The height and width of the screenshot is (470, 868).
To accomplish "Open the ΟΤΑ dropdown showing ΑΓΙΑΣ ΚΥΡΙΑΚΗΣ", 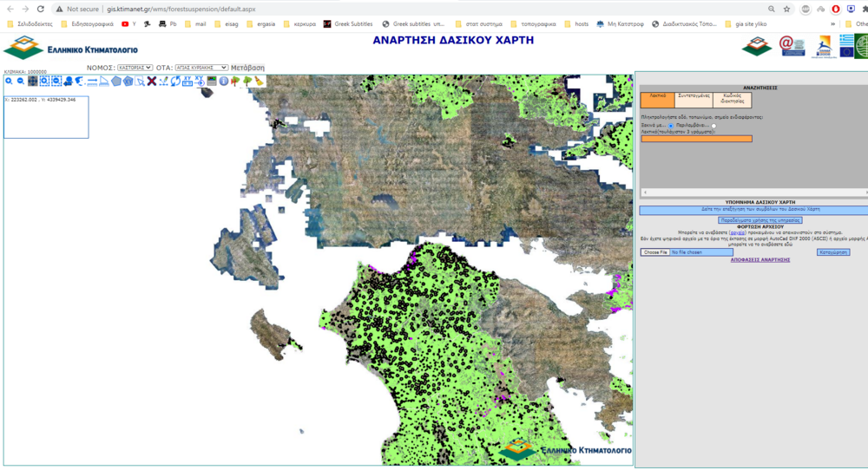I will tap(201, 67).
